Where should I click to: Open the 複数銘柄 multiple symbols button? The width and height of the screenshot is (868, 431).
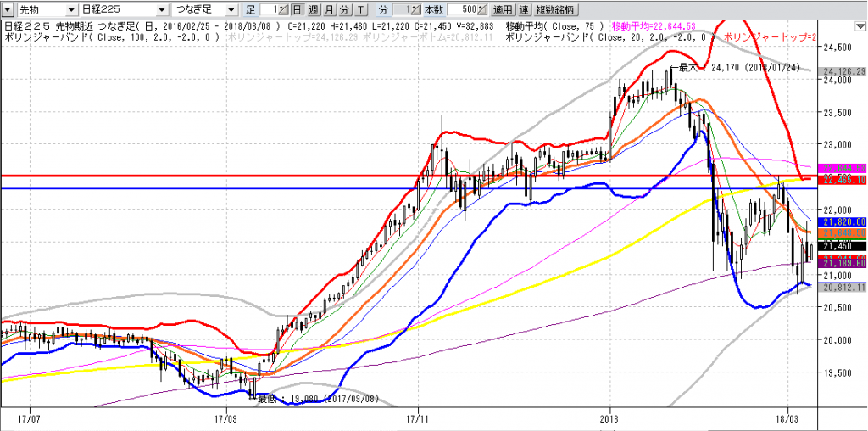click(563, 10)
